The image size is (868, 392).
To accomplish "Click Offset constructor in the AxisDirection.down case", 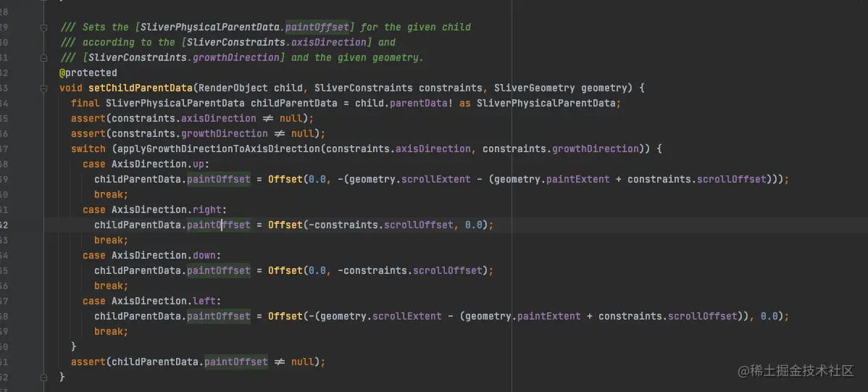I will (x=285, y=270).
